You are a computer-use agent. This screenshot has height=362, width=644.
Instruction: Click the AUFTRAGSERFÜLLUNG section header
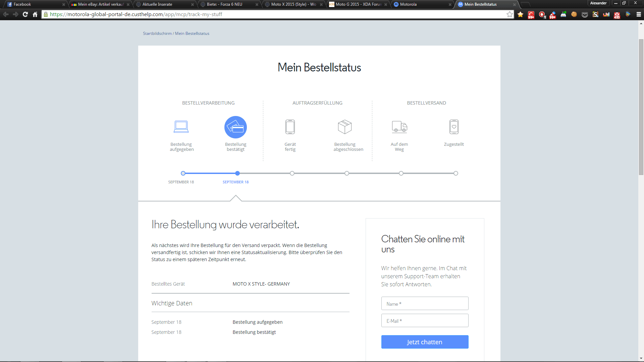[x=317, y=103]
